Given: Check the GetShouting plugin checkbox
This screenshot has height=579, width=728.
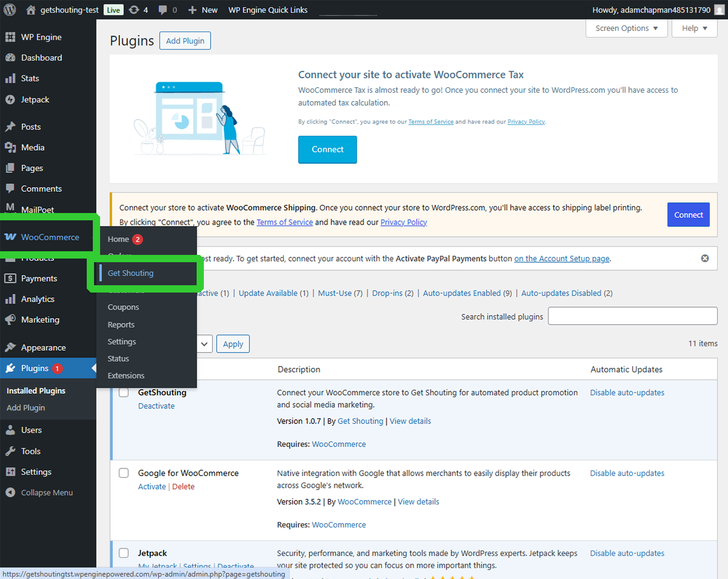Looking at the screenshot, I should coord(123,392).
